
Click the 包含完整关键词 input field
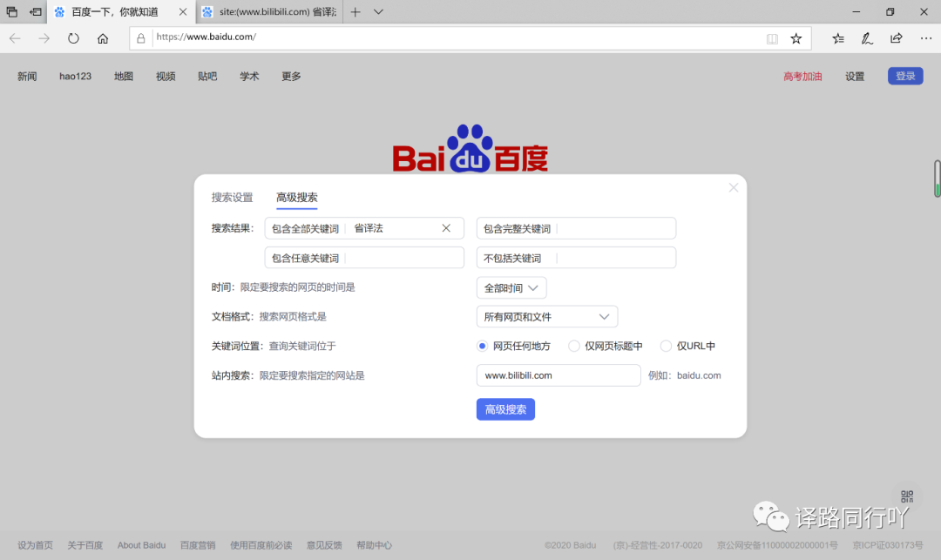(x=576, y=228)
